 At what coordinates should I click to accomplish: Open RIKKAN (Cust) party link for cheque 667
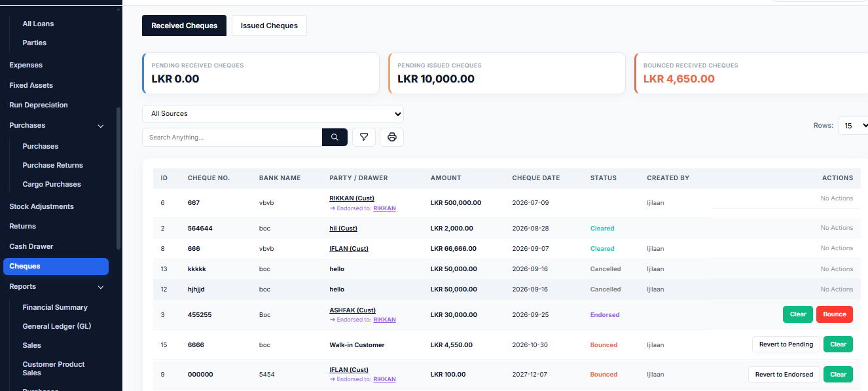pos(352,198)
